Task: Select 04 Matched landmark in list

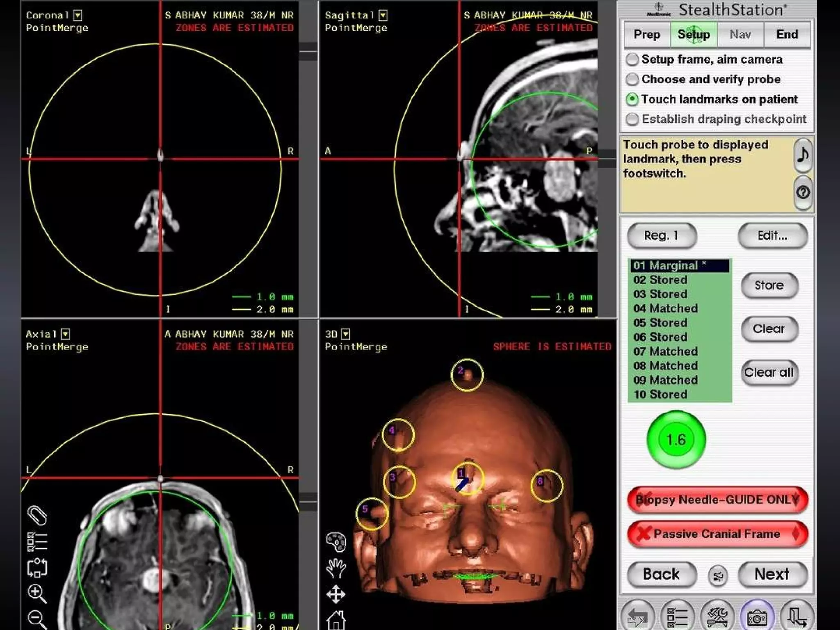Action: (665, 308)
